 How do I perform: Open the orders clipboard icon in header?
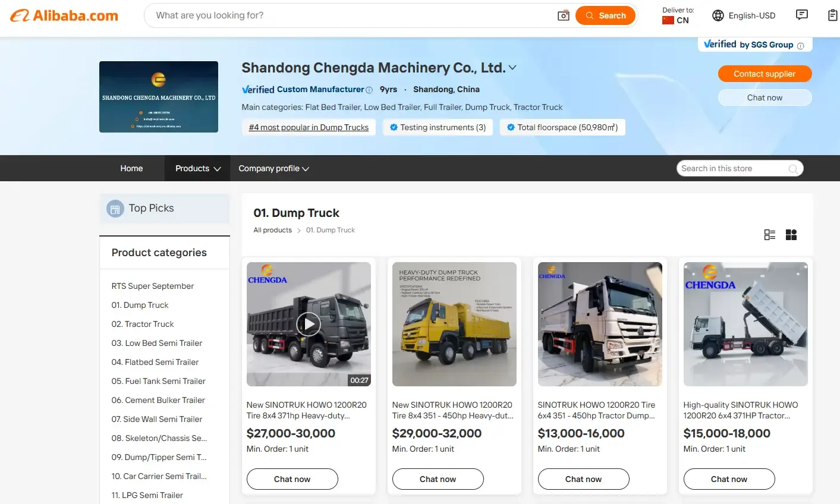coord(833,15)
